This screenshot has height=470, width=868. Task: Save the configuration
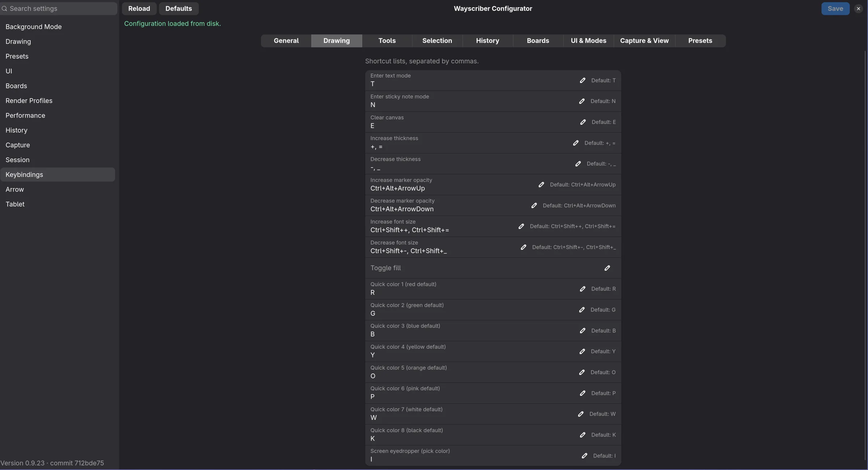pos(835,8)
